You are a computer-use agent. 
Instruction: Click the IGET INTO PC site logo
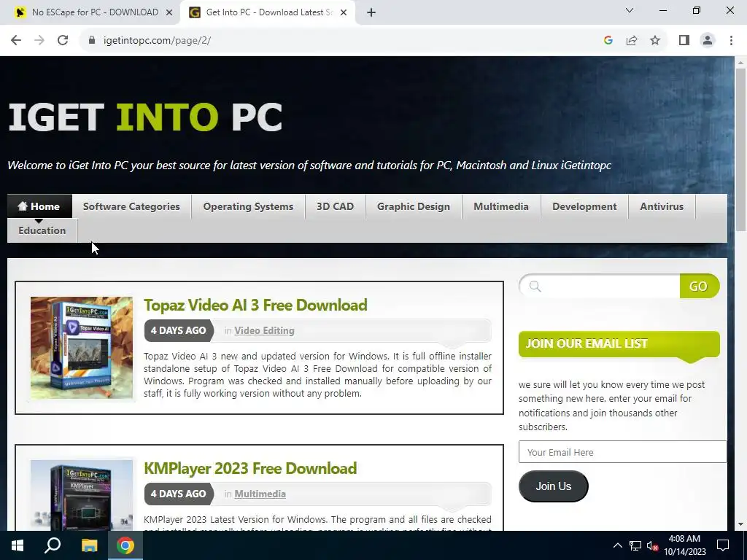point(145,117)
